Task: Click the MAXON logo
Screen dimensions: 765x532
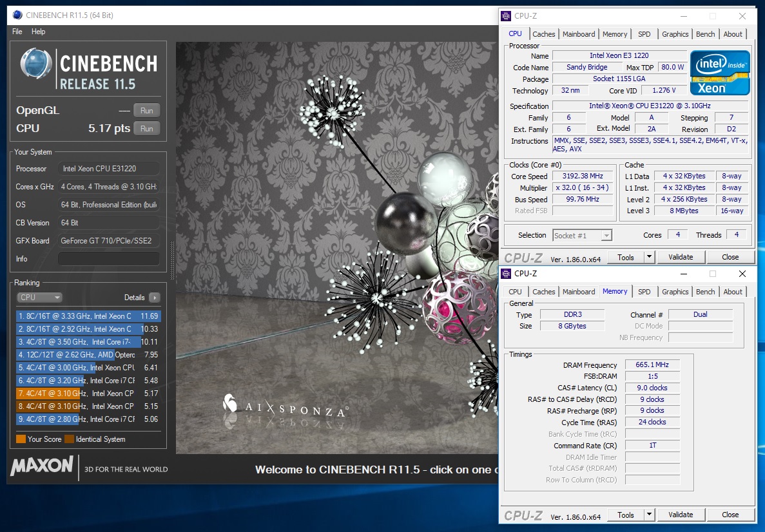Action: [42, 466]
